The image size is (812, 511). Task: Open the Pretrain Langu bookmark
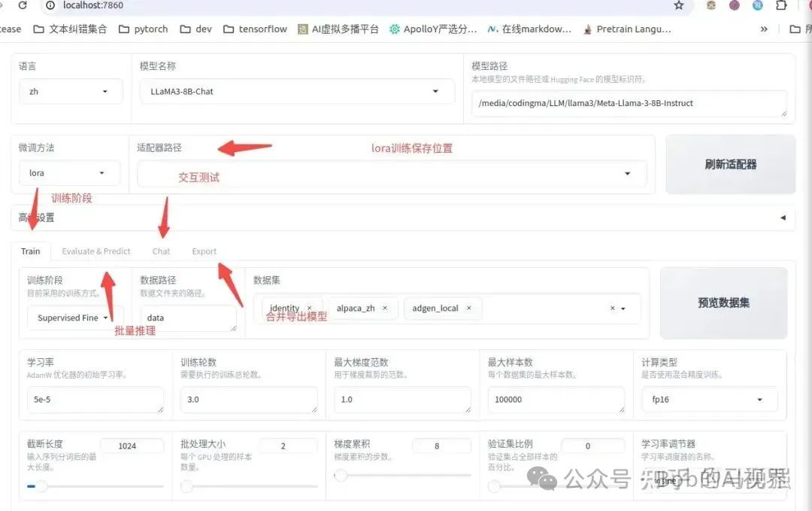(627, 29)
